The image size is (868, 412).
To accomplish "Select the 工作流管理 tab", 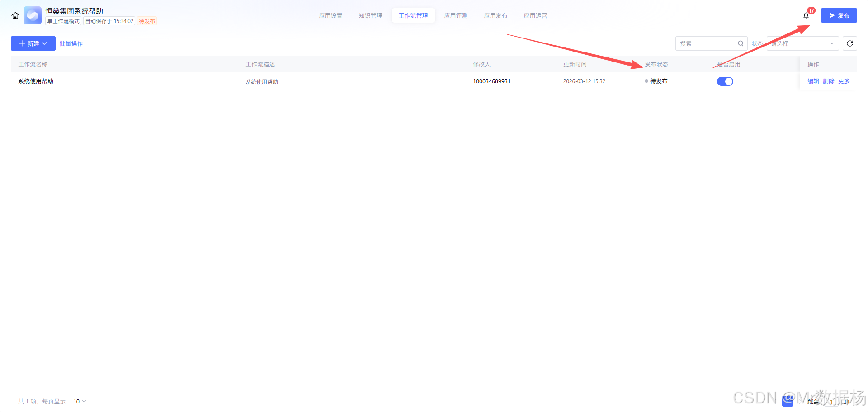I will coord(413,15).
